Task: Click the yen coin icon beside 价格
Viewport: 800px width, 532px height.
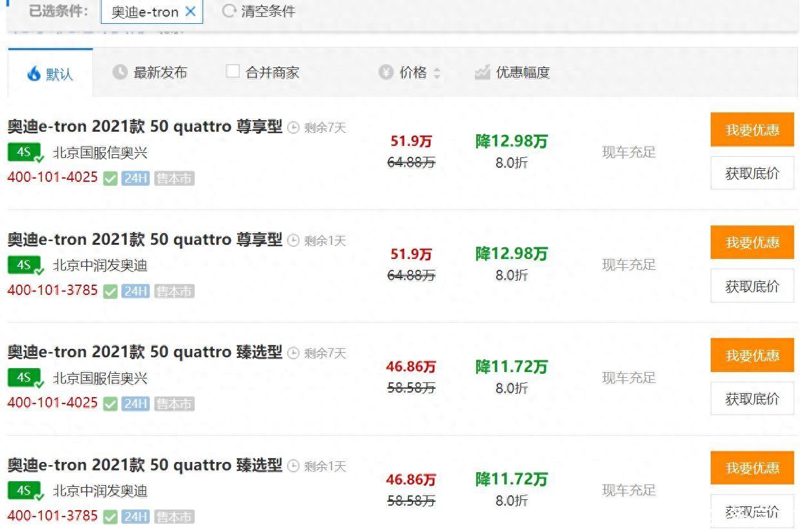Action: point(386,73)
